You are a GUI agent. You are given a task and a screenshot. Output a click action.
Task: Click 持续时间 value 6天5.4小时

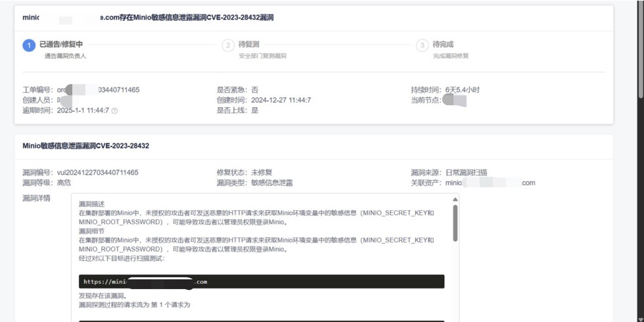point(462,89)
